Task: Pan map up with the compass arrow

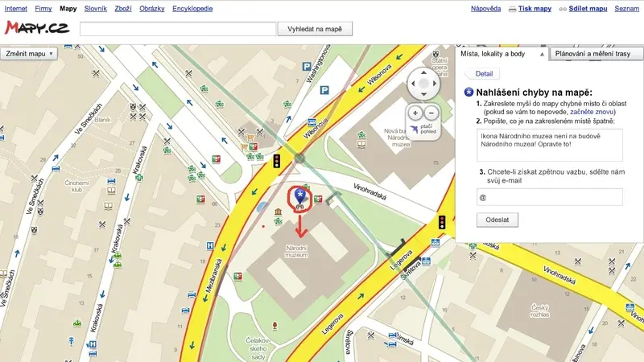Action: coord(423,72)
